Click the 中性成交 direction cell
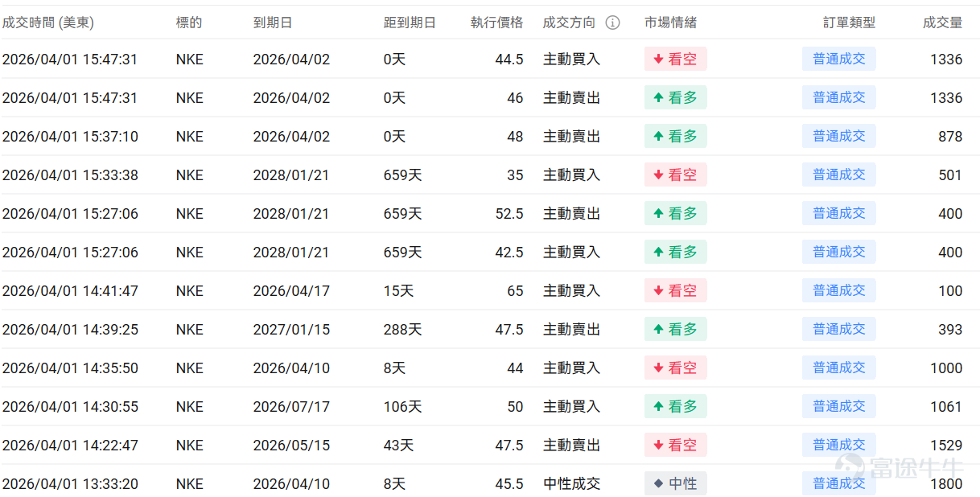The image size is (980, 497). [571, 484]
